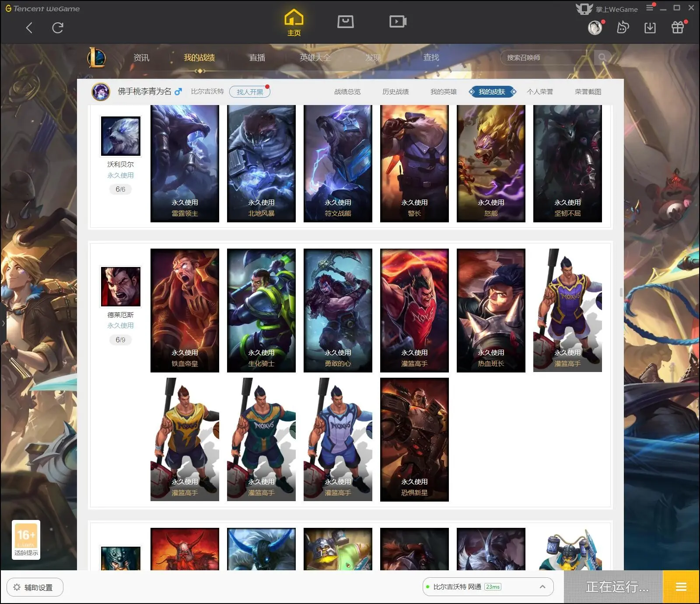Select the 警长 skin card

pyautogui.click(x=414, y=164)
